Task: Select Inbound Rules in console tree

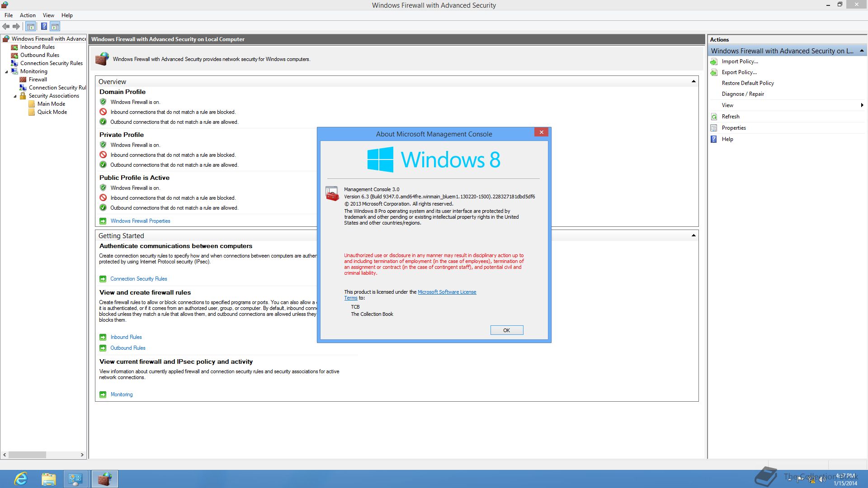Action: pos(37,47)
